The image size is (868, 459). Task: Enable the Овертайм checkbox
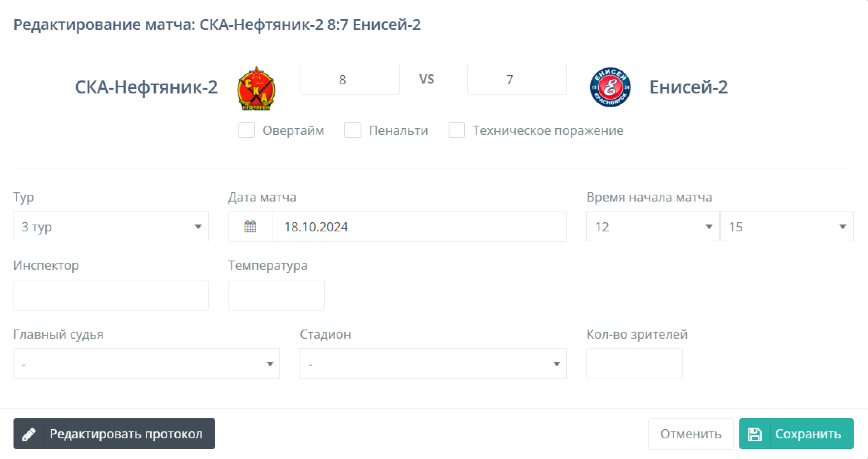click(x=246, y=130)
